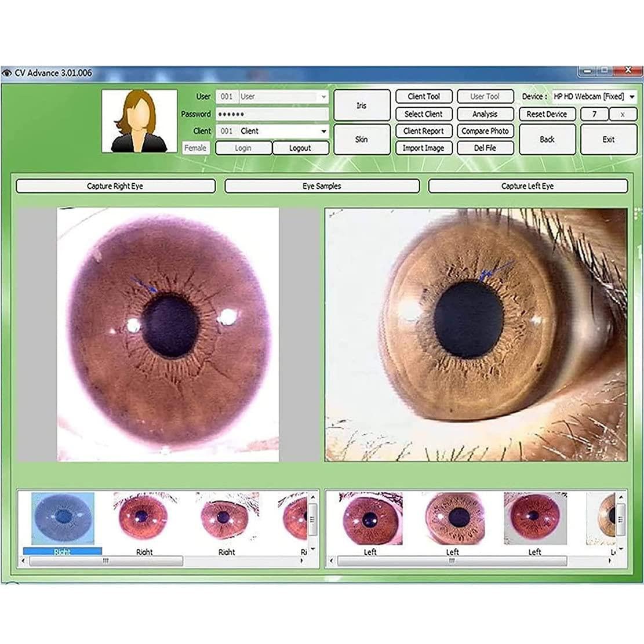Click the CV Advance eye icon in title bar
The height and width of the screenshot is (644, 644).
click(x=6, y=73)
